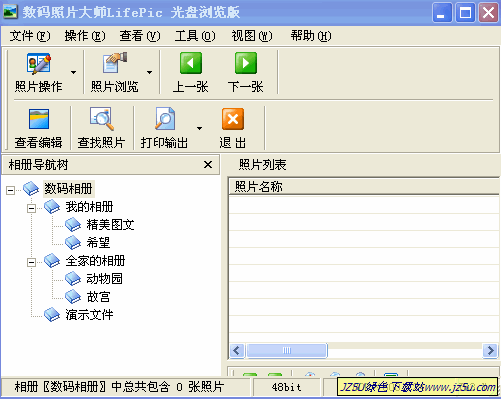Click the book icon beside 我的相册
Image resolution: width=501 pixels, height=399 pixels.
[52, 207]
